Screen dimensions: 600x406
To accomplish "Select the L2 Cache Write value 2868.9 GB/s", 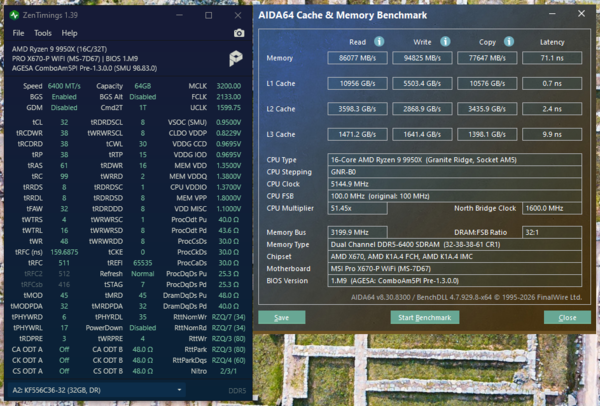I will (x=422, y=109).
